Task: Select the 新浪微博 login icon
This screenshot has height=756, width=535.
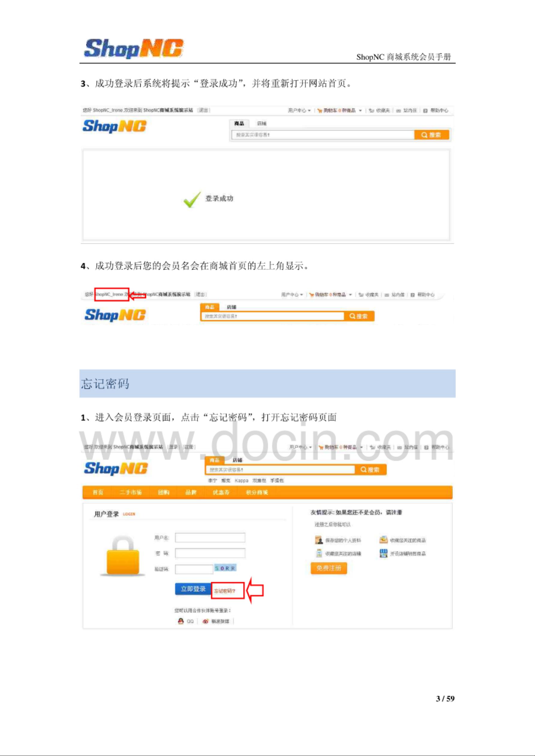Action: (206, 621)
